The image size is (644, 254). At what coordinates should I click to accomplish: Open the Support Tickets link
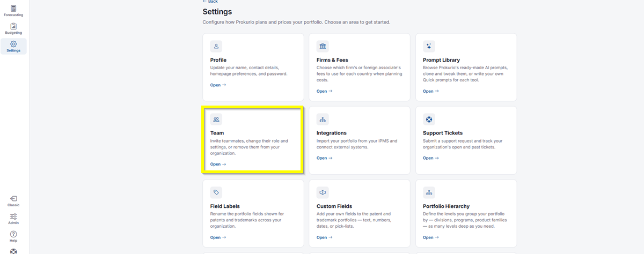(430, 158)
